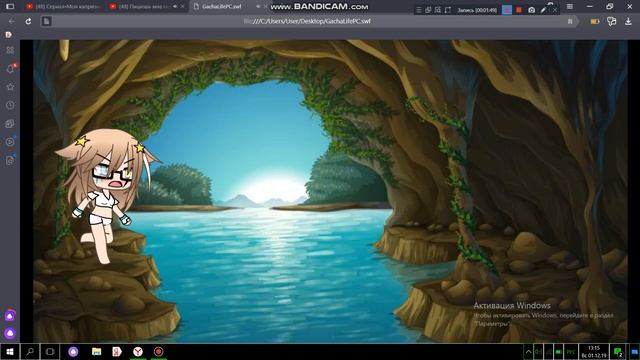Open sidebar notifications bell
Screen dimensions: 640x360
coord(10,69)
